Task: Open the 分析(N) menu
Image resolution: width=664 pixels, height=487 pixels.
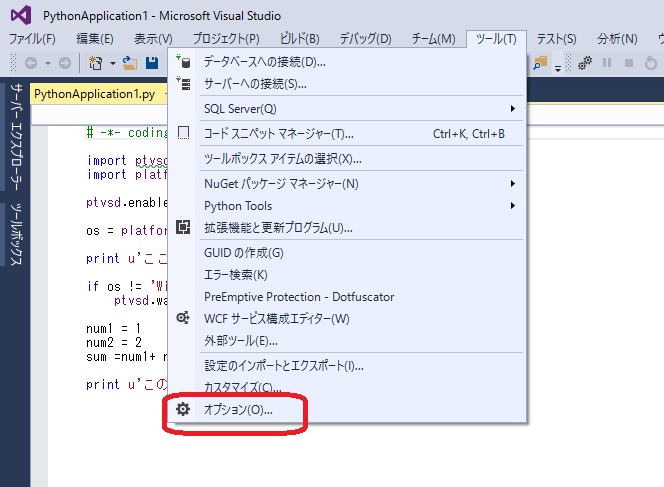Action: pyautogui.click(x=617, y=39)
